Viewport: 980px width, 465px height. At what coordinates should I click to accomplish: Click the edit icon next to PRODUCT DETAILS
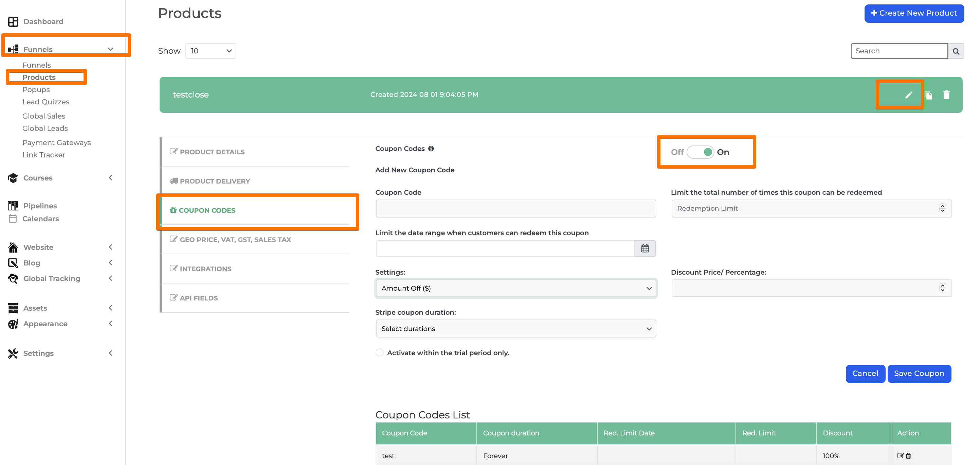pos(174,151)
